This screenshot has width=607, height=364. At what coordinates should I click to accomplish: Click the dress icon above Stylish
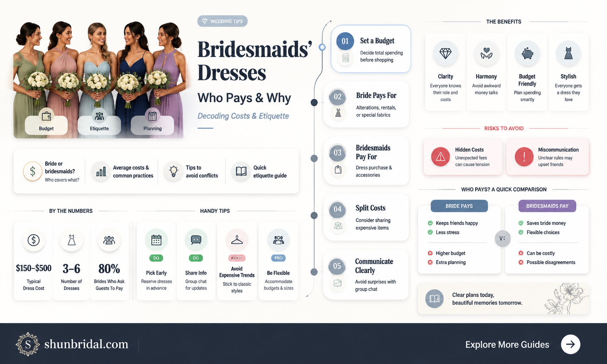click(568, 54)
